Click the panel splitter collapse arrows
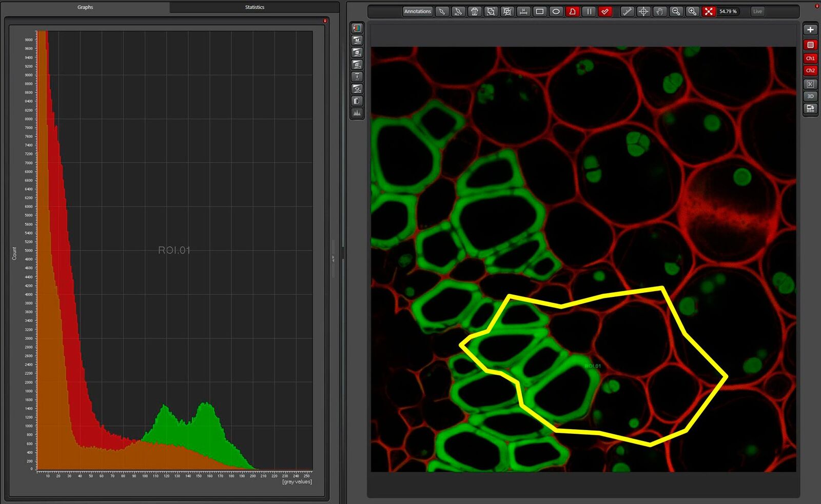The height and width of the screenshot is (504, 821). click(333, 259)
